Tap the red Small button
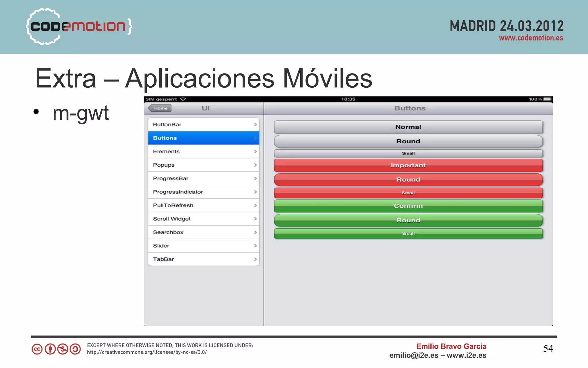The image size is (588, 368). pyautogui.click(x=408, y=193)
